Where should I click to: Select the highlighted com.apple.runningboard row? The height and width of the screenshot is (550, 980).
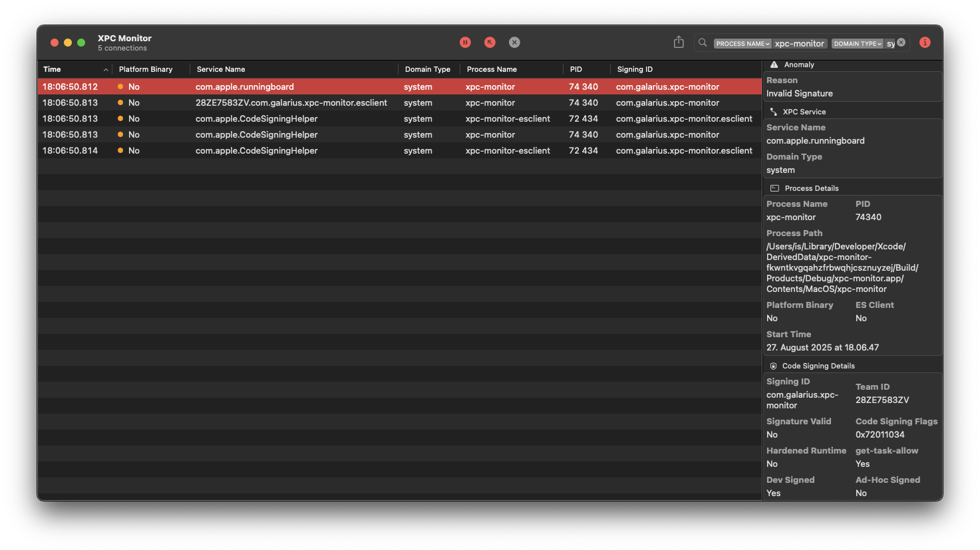click(244, 87)
